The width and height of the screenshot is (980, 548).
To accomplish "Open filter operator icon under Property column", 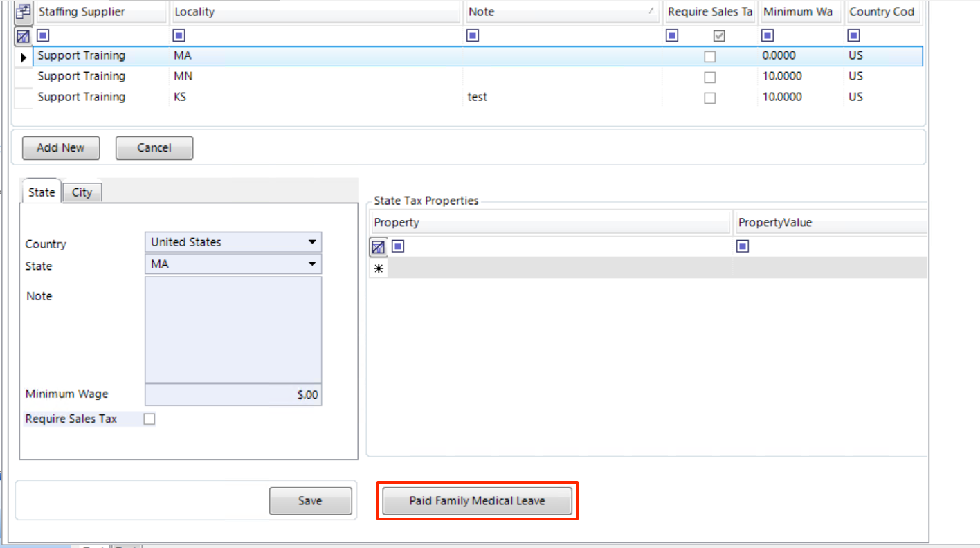I will coord(398,246).
